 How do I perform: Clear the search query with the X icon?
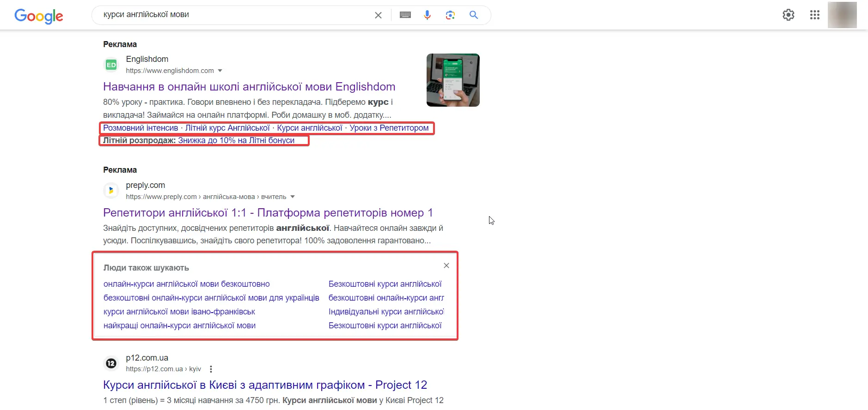click(378, 15)
